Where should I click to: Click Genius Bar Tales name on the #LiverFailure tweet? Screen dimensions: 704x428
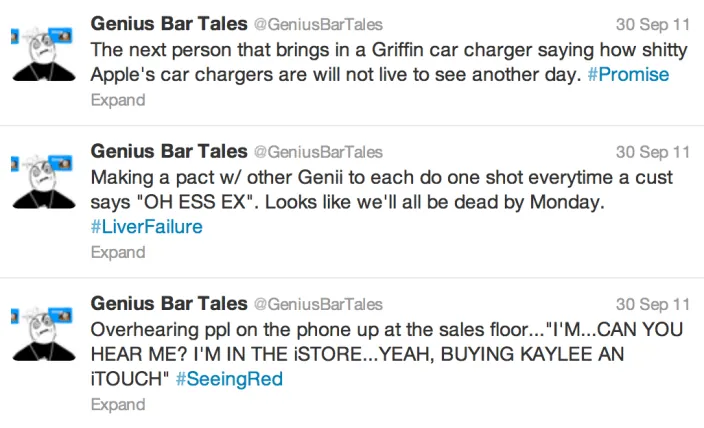pos(168,152)
